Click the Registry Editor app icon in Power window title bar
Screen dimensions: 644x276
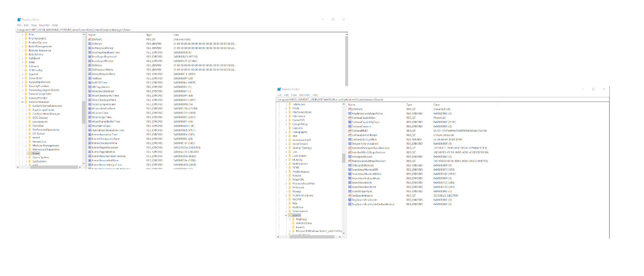(x=19, y=19)
